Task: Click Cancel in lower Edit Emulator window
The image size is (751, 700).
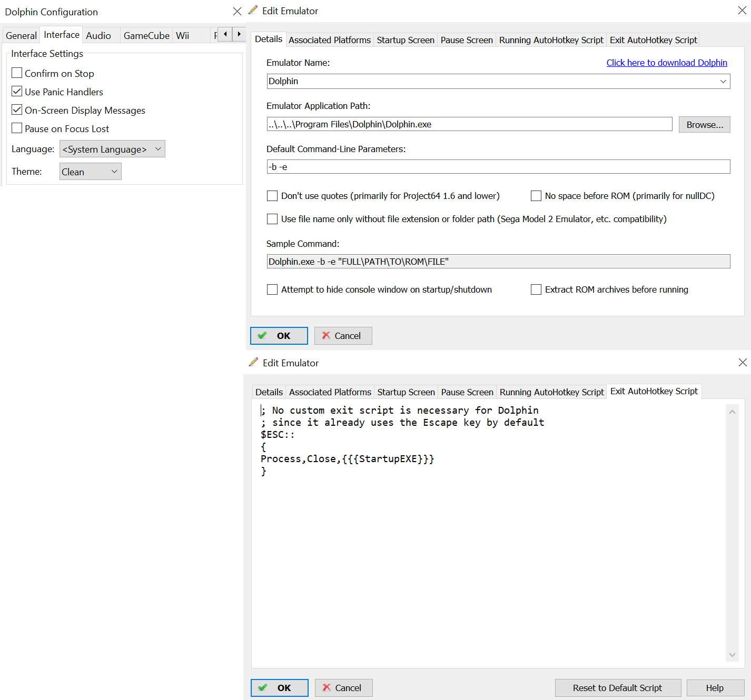Action: pyautogui.click(x=344, y=688)
